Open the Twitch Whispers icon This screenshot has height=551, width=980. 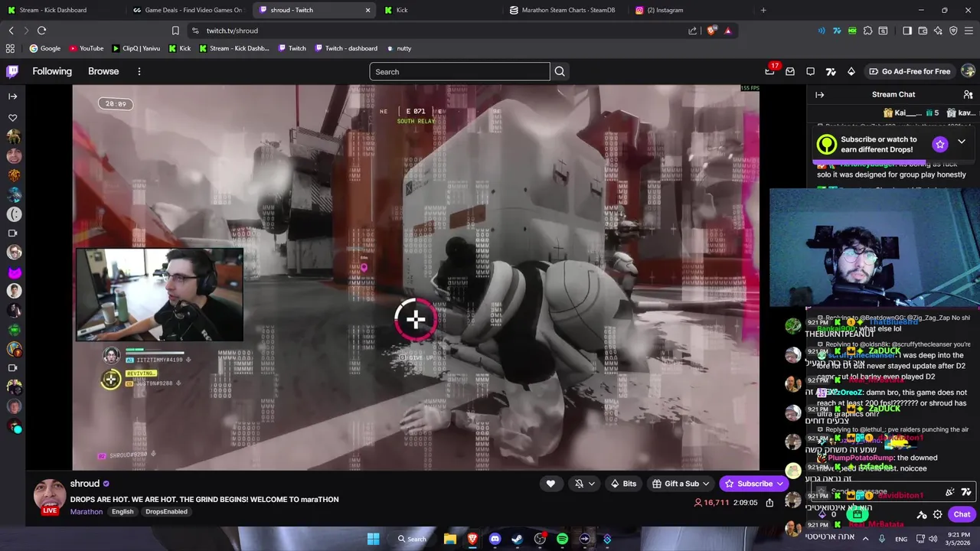[810, 71]
